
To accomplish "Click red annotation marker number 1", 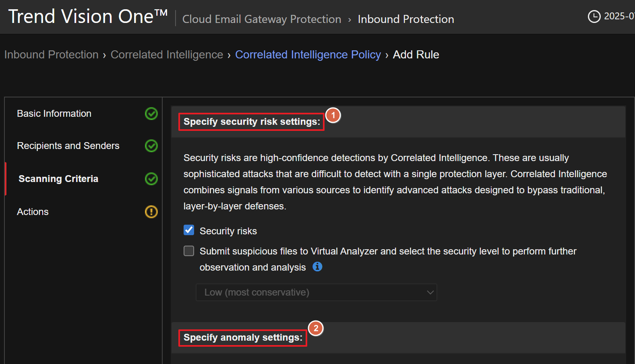I will [x=333, y=115].
